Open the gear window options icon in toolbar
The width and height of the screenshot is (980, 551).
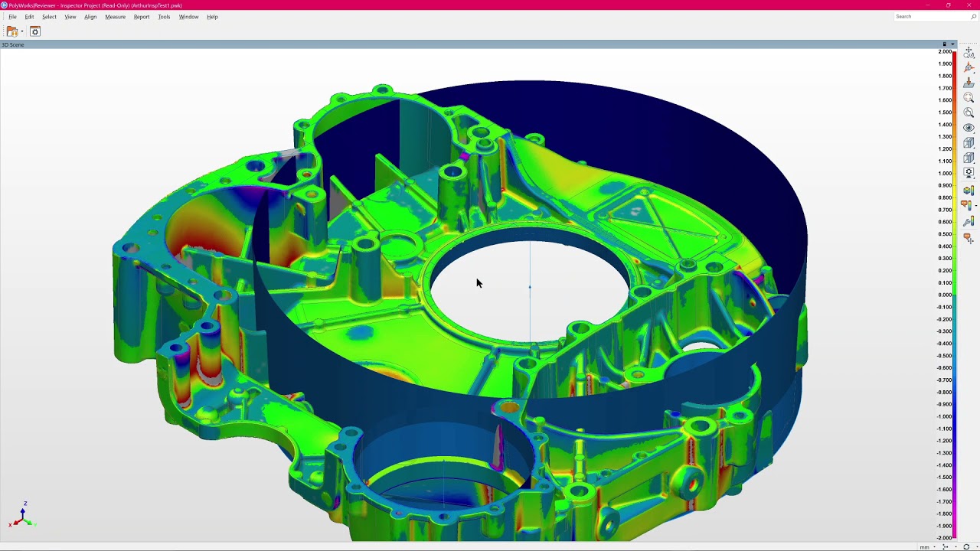pos(35,31)
